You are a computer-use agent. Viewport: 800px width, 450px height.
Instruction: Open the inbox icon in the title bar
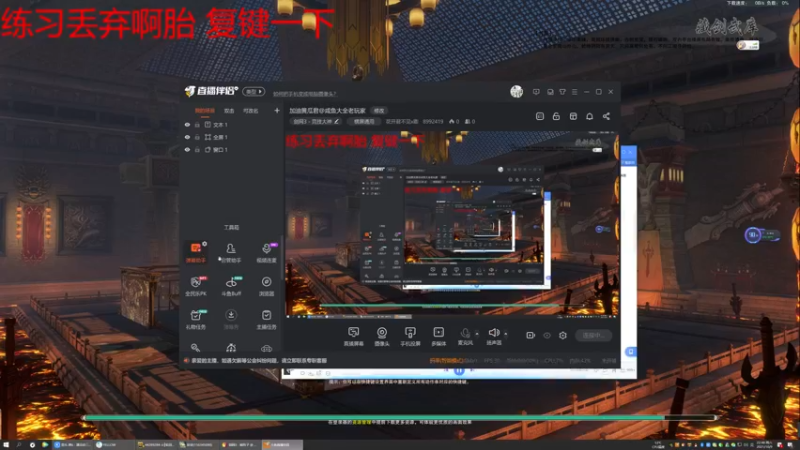pyautogui.click(x=550, y=92)
